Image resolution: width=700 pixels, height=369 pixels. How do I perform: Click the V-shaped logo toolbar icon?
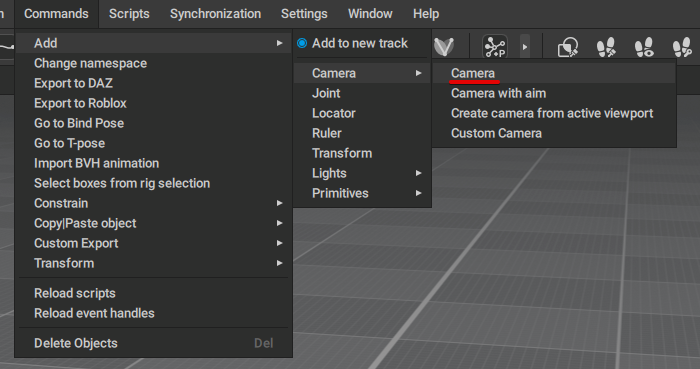(x=444, y=46)
